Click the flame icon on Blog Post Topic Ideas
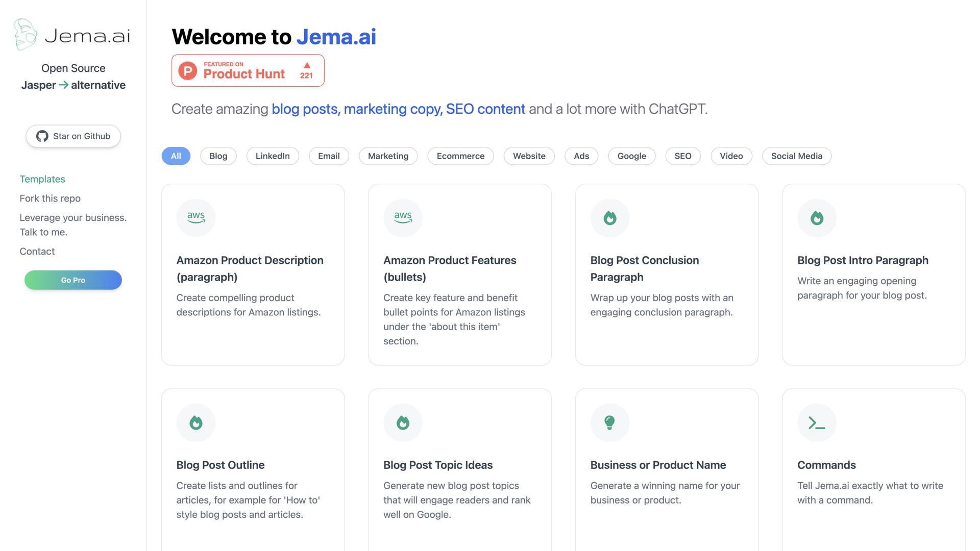The image size is (980, 551). [403, 422]
